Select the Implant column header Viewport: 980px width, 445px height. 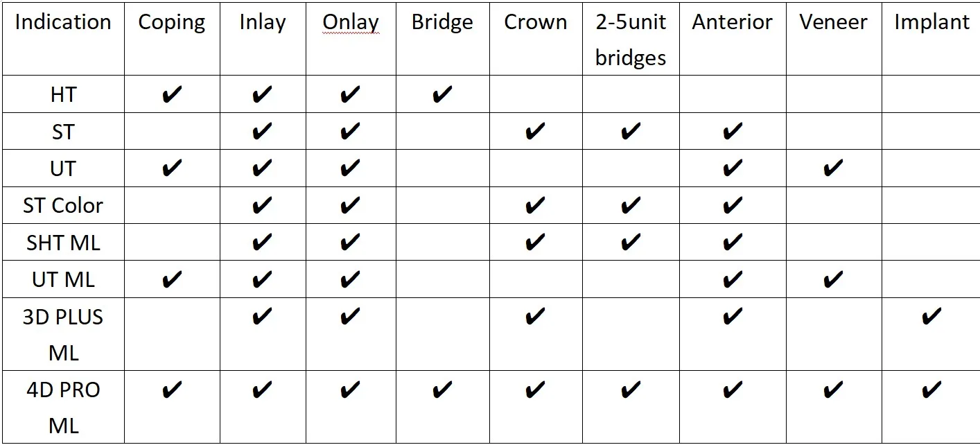pos(931,22)
